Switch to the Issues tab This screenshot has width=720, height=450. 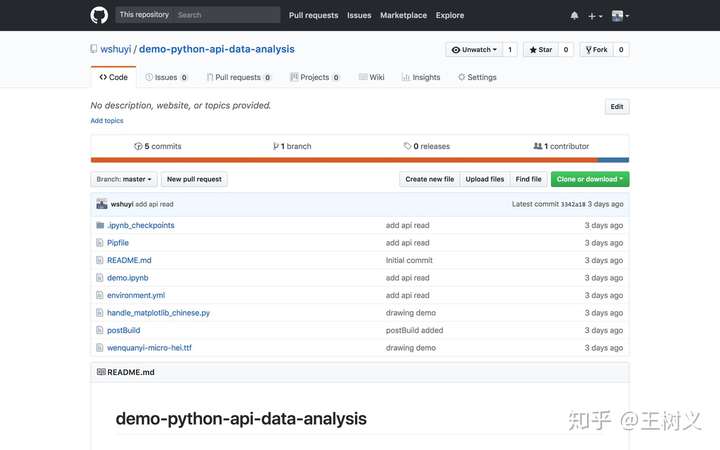click(166, 77)
